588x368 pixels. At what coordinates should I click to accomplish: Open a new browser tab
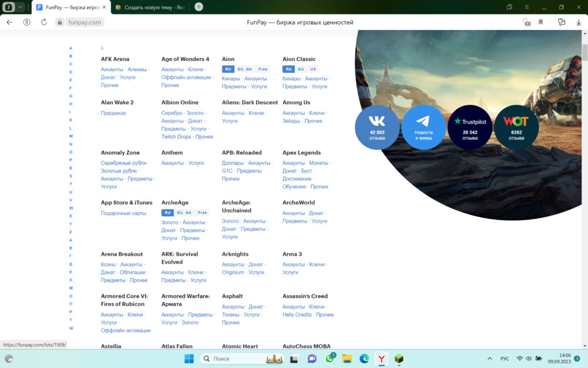pyautogui.click(x=199, y=6)
